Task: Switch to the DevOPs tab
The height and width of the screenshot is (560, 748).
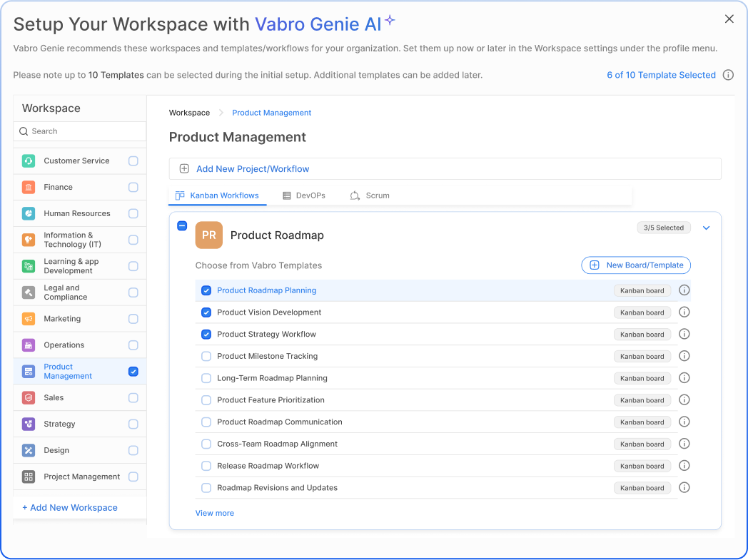Action: click(x=304, y=195)
